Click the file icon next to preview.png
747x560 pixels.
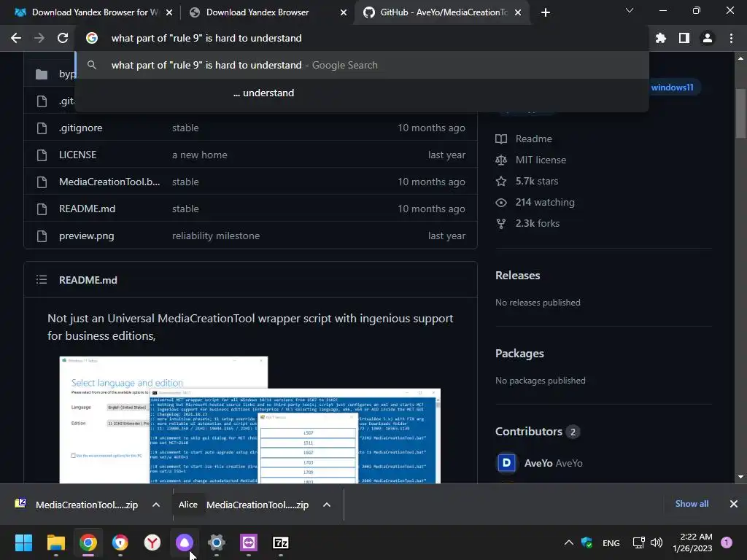tap(42, 236)
